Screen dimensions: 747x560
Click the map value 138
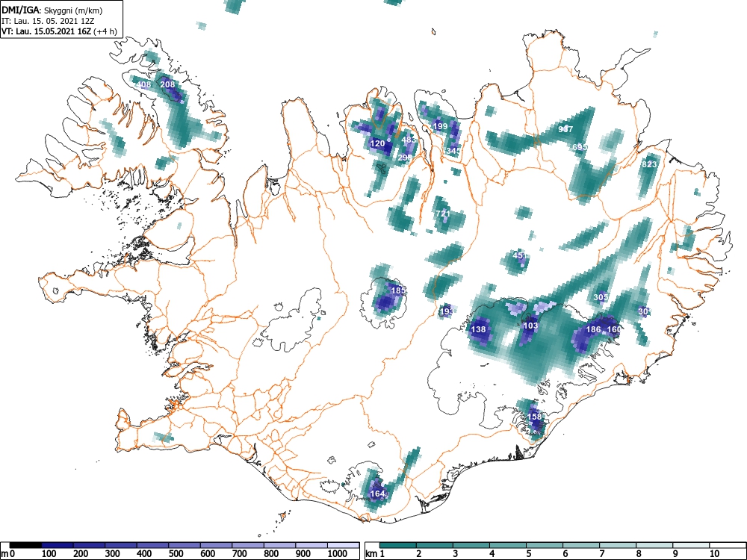pyautogui.click(x=478, y=329)
